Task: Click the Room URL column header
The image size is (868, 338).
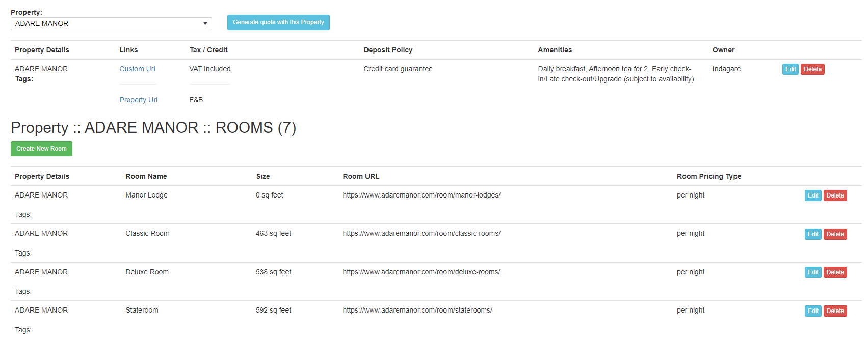Action: (361, 176)
